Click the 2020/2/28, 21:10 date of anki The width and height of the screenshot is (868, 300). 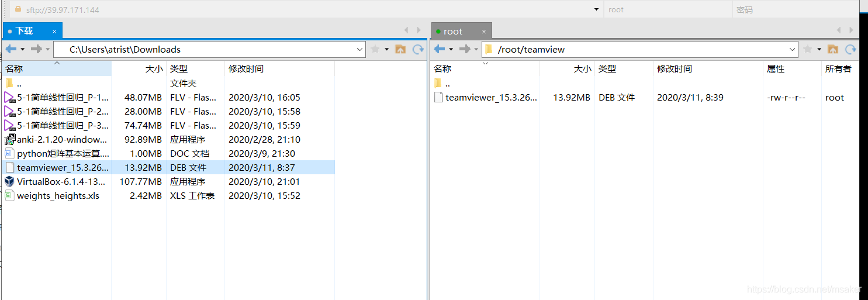[264, 140]
